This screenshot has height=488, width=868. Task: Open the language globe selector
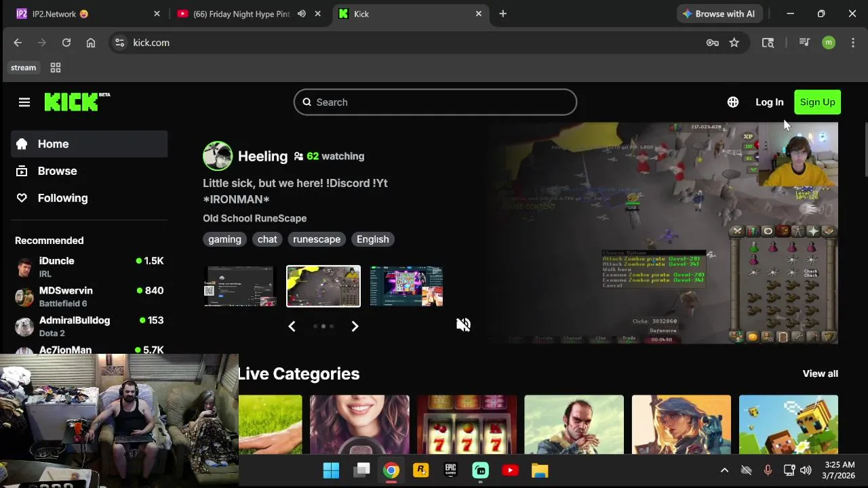tap(733, 102)
